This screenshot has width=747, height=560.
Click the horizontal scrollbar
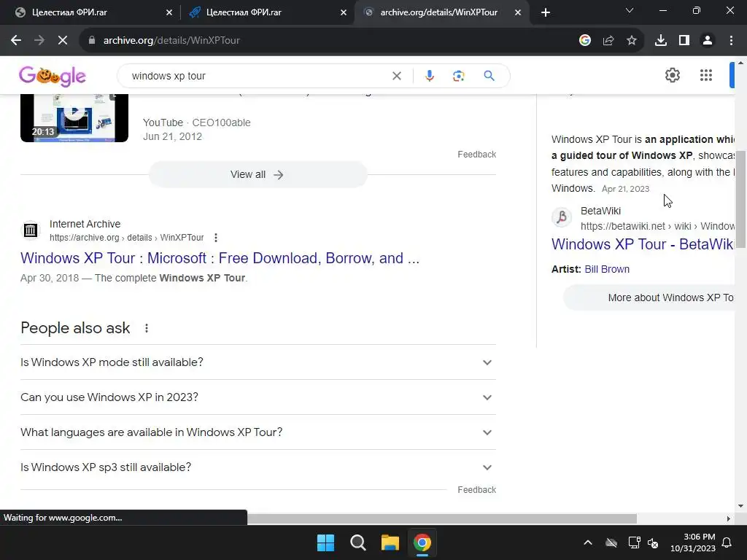point(441,518)
